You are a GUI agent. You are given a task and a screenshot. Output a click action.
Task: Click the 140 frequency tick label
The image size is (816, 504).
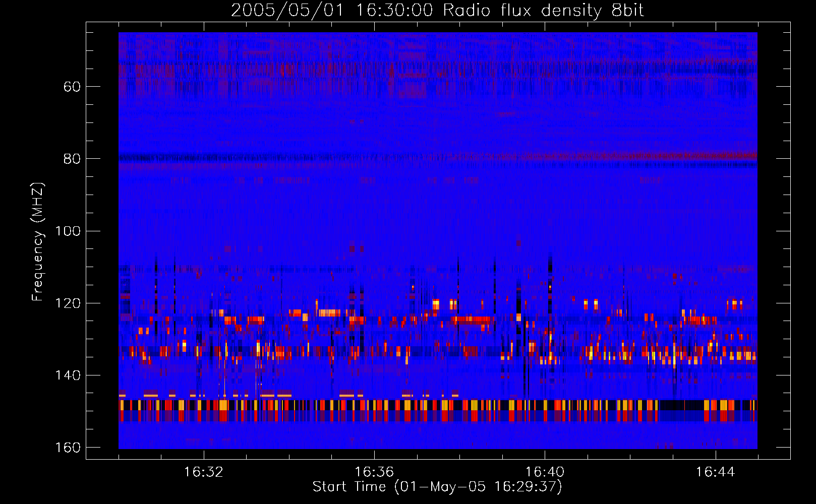tap(68, 375)
